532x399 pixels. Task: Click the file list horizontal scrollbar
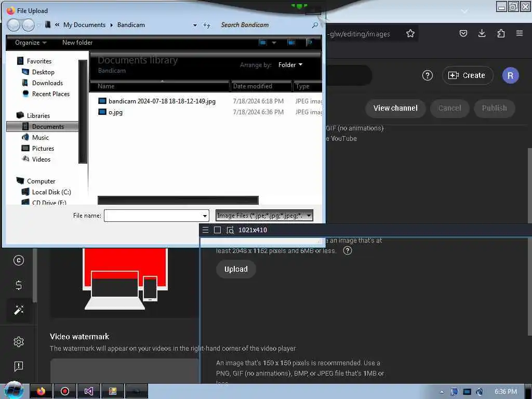[178, 200]
